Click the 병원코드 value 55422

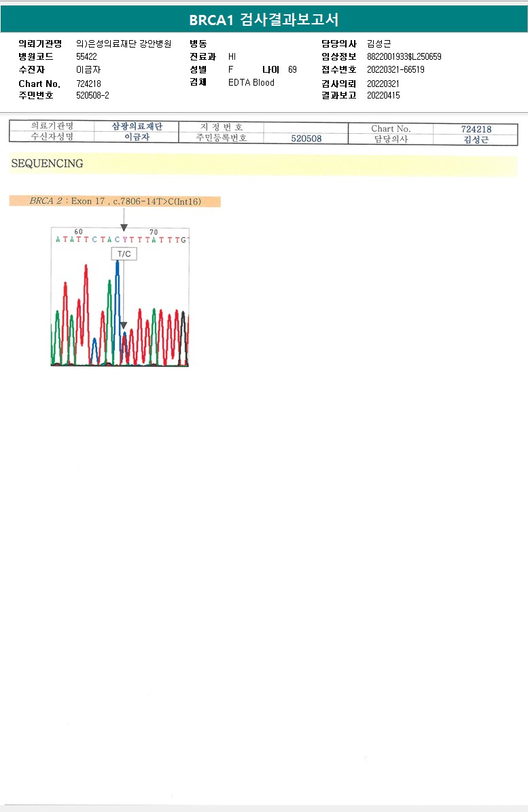(86, 56)
